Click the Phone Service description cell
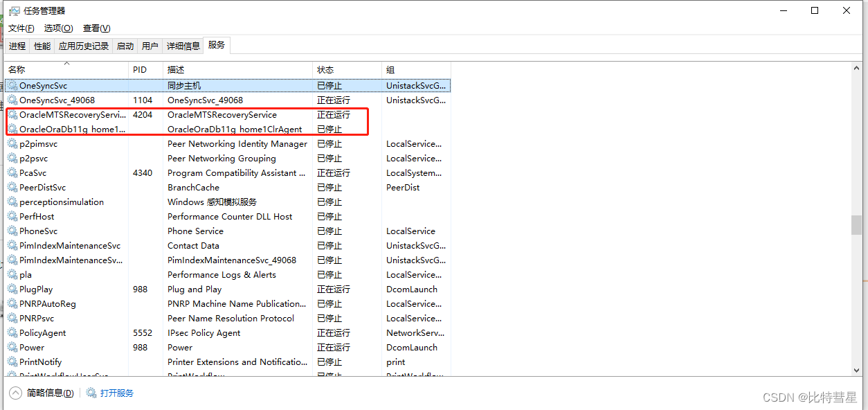The width and height of the screenshot is (868, 410). click(195, 231)
